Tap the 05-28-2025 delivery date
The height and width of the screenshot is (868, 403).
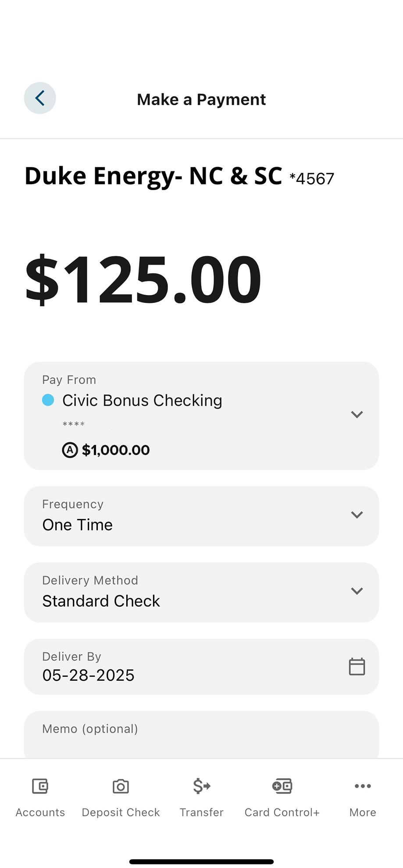pos(88,675)
